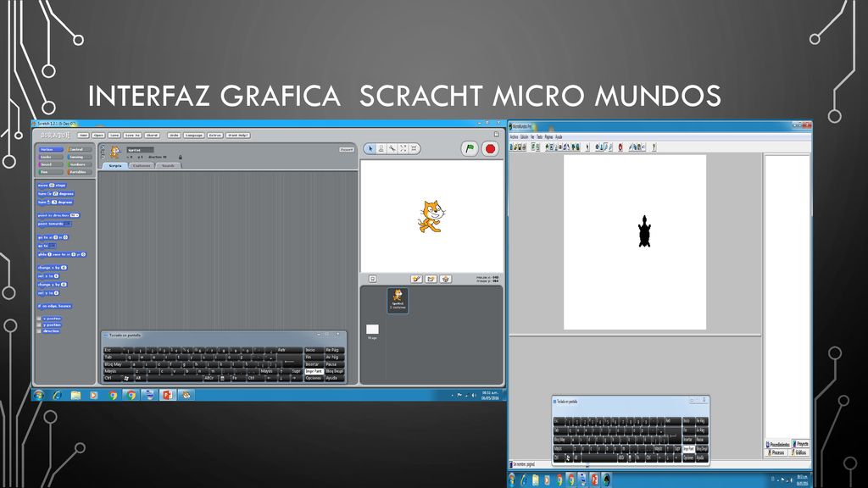This screenshot has height=488, width=868.
Task: Click the Want Help? button in Scratch
Action: pos(238,135)
